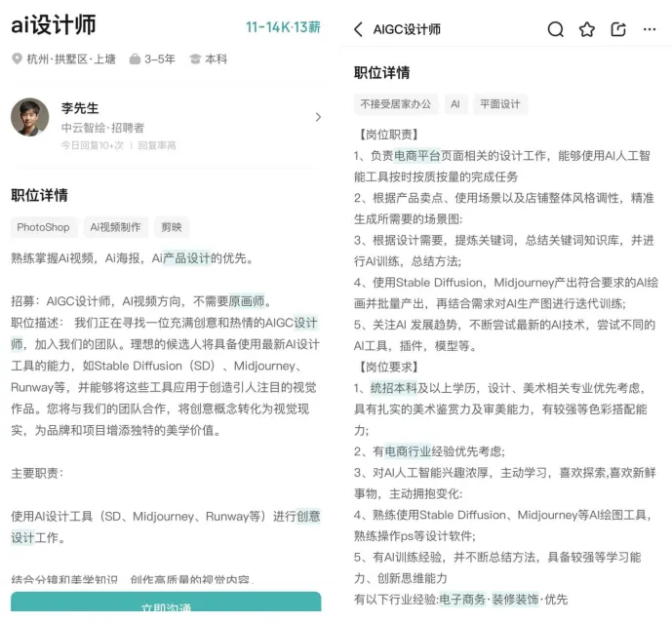
Task: Click the highlighted 电子商务 keyword
Action: 462,599
